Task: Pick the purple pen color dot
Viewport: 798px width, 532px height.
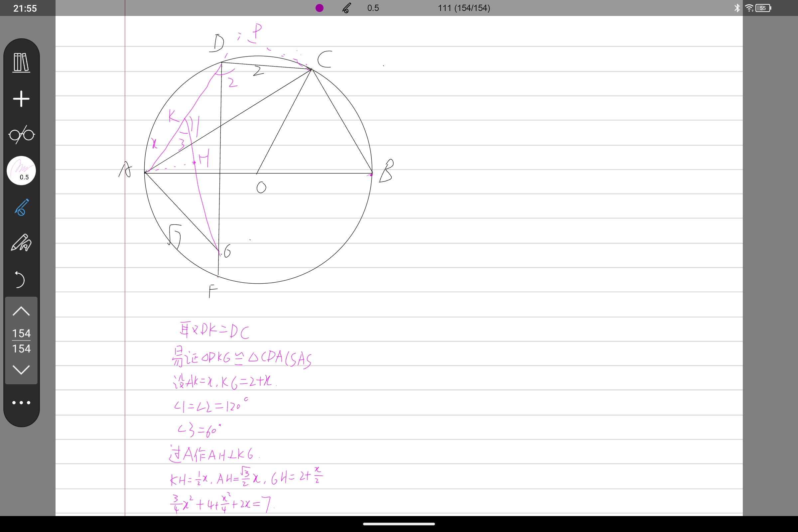Action: click(x=319, y=8)
